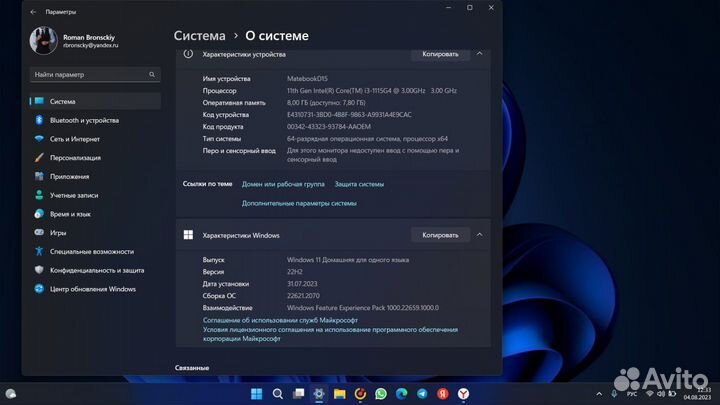Image resolution: width=720 pixels, height=405 pixels.
Task: Click the Время и язык globe icon
Action: tap(39, 214)
